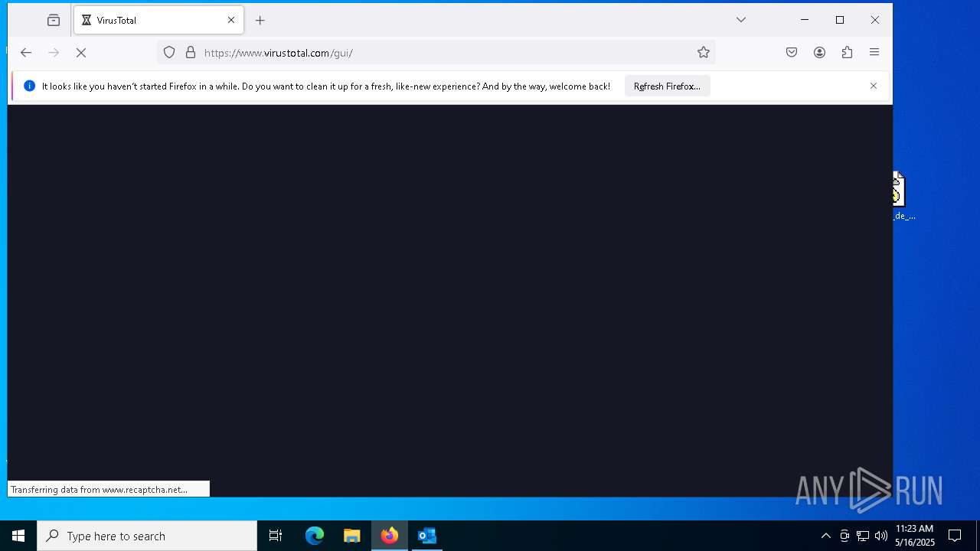The height and width of the screenshot is (551, 980).
Task: Open tracking protection shield icon
Action: (169, 53)
